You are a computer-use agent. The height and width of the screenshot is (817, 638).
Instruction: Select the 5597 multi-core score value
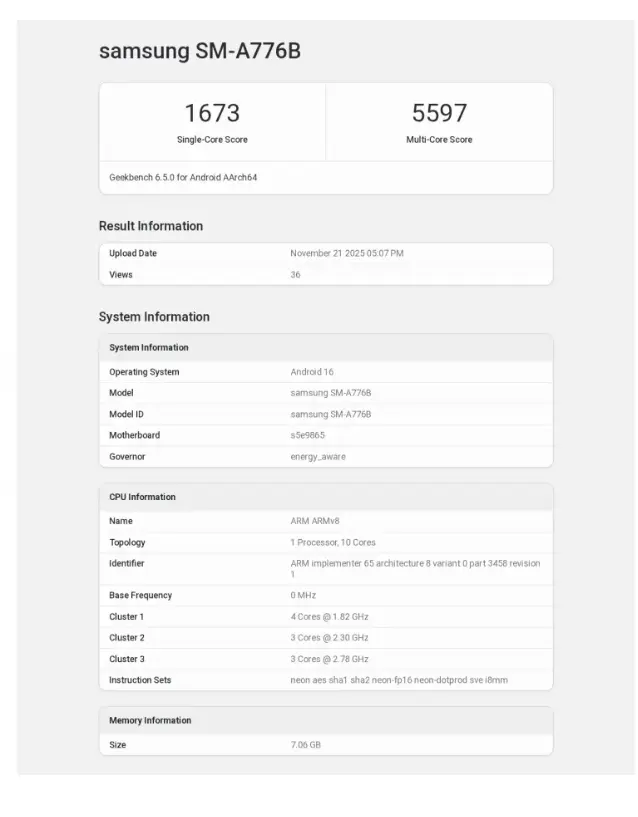click(x=439, y=113)
